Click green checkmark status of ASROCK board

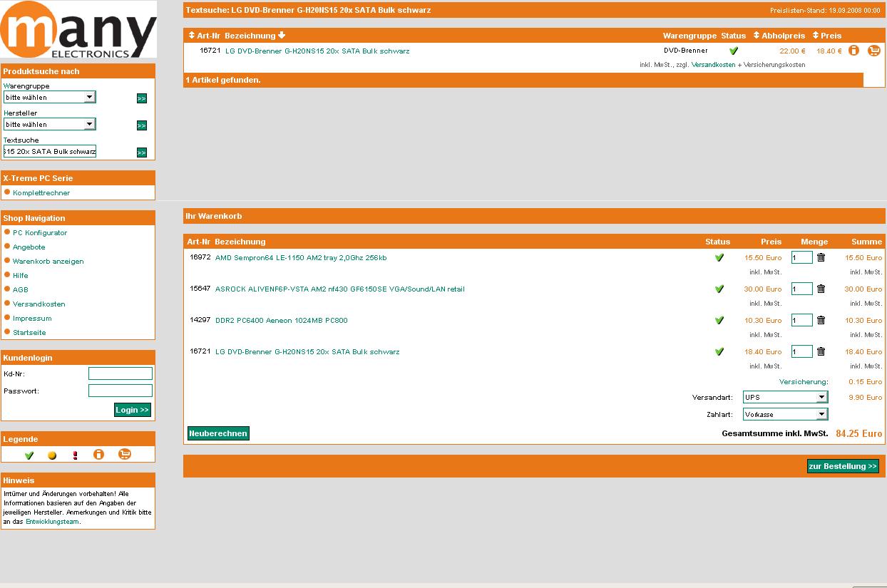[x=719, y=289]
